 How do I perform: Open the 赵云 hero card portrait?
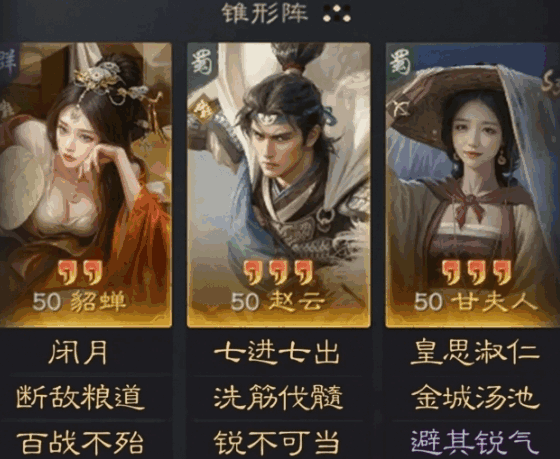[279, 185]
